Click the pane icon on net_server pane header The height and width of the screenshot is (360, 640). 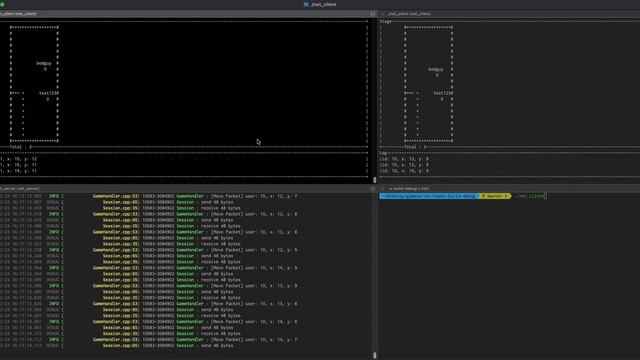pyautogui.click(x=373, y=189)
